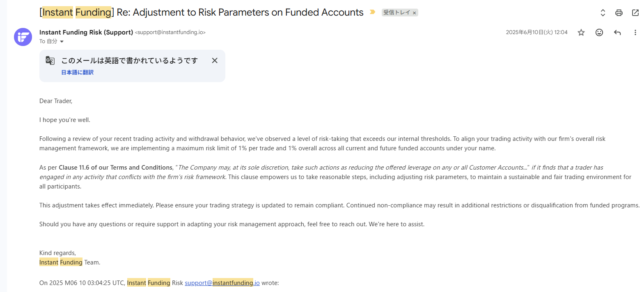Open support@instantfunding.io link in quoted text
Screen dimensions: 644x292
coord(222,283)
